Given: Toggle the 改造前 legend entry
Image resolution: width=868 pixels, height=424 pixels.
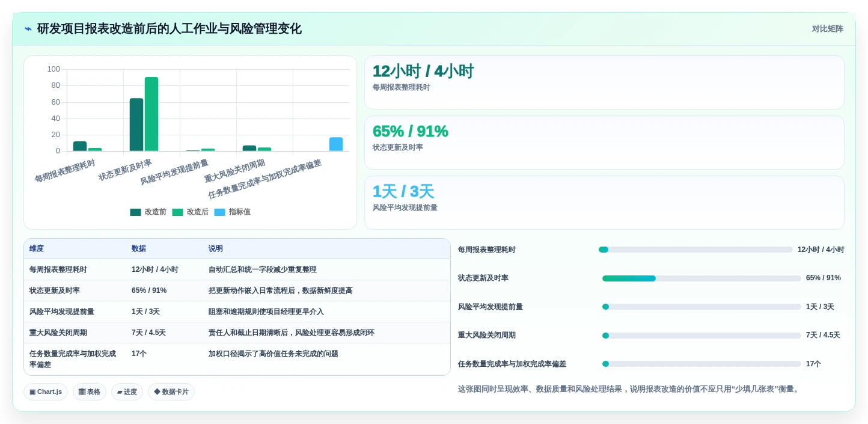Looking at the screenshot, I should click(x=148, y=212).
